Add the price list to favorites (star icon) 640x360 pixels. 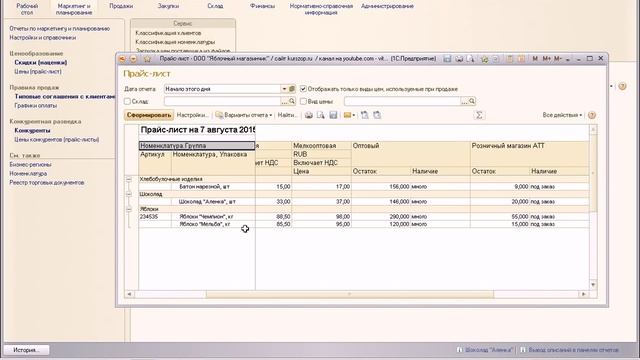pyautogui.click(x=147, y=59)
